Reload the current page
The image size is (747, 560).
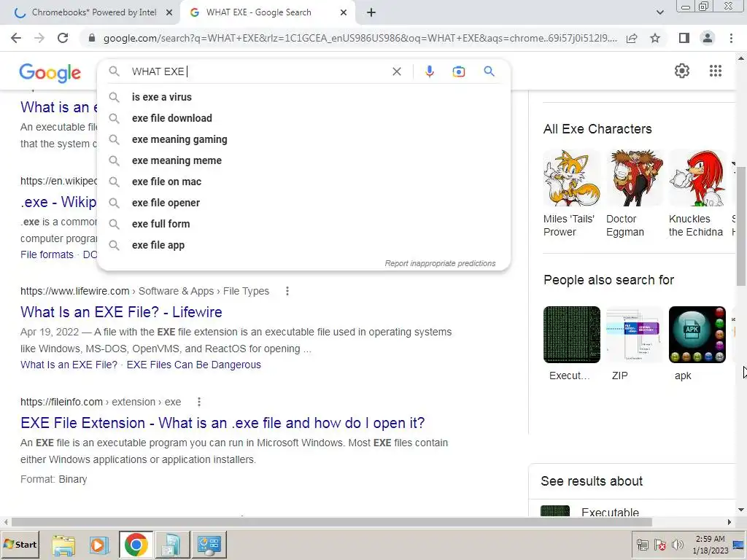click(63, 38)
